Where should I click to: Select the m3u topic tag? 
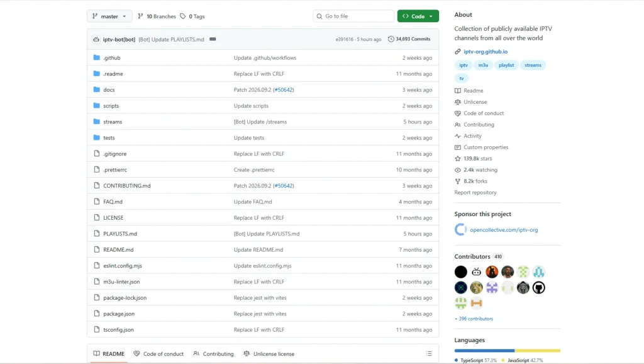pyautogui.click(x=483, y=65)
